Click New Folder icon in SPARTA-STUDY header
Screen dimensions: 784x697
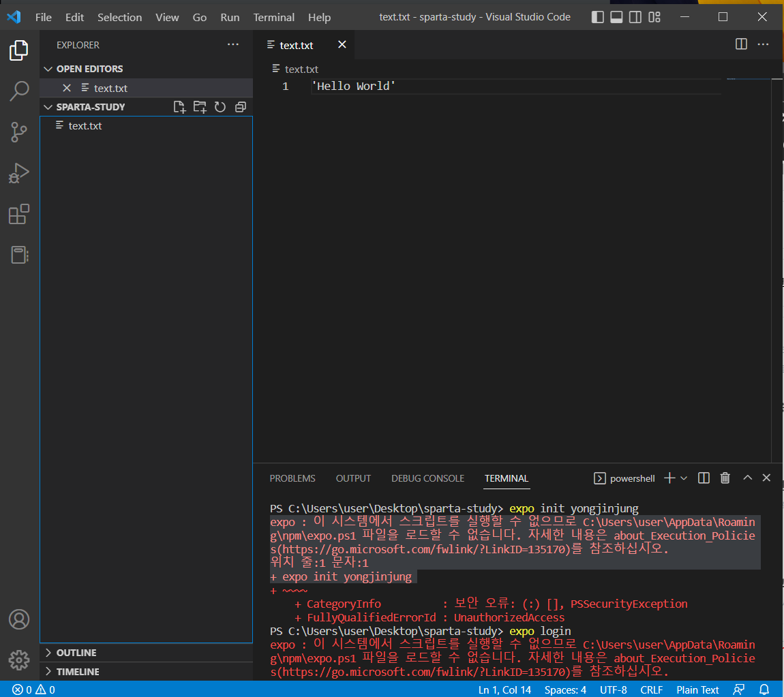coord(200,107)
